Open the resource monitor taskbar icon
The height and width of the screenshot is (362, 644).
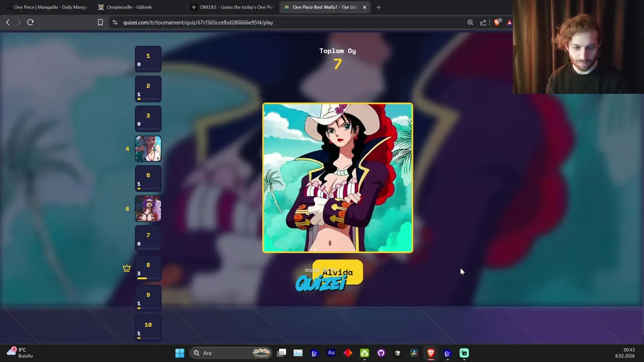coord(298,353)
